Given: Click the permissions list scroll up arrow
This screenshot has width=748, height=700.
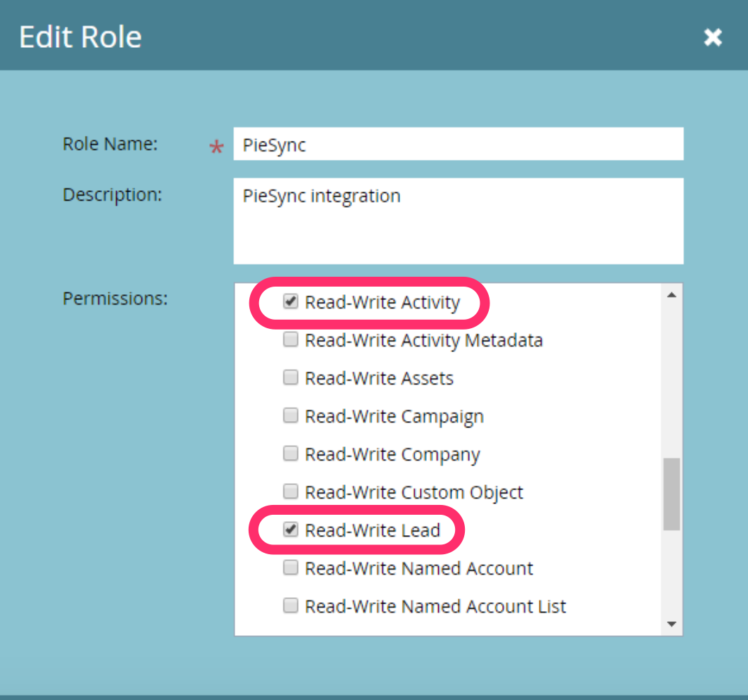Looking at the screenshot, I should pyautogui.click(x=672, y=295).
